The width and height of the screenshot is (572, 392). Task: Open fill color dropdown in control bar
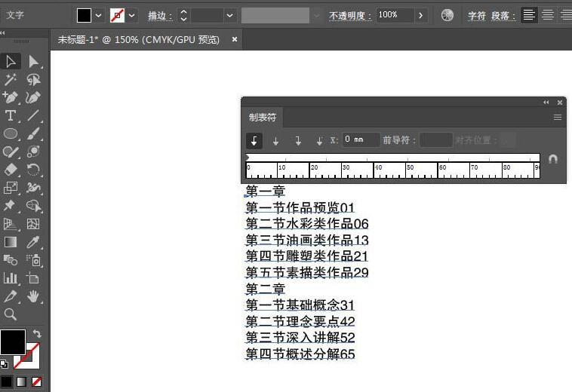click(99, 16)
